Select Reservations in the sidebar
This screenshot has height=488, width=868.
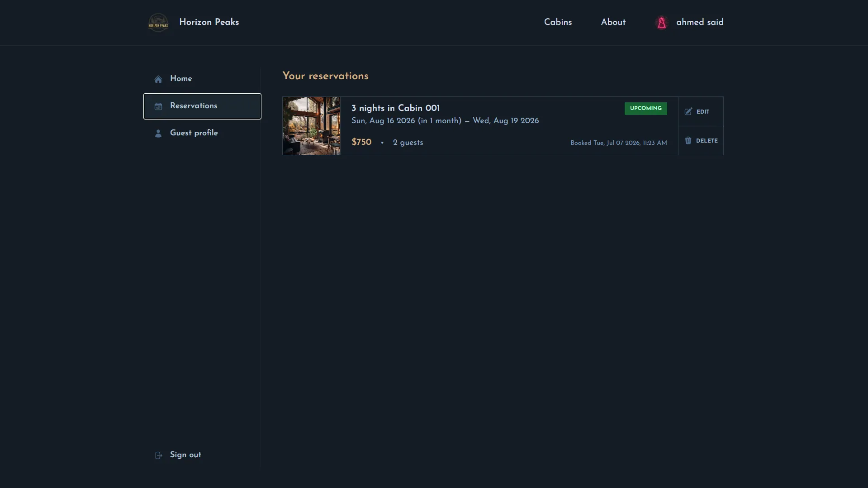pos(202,106)
